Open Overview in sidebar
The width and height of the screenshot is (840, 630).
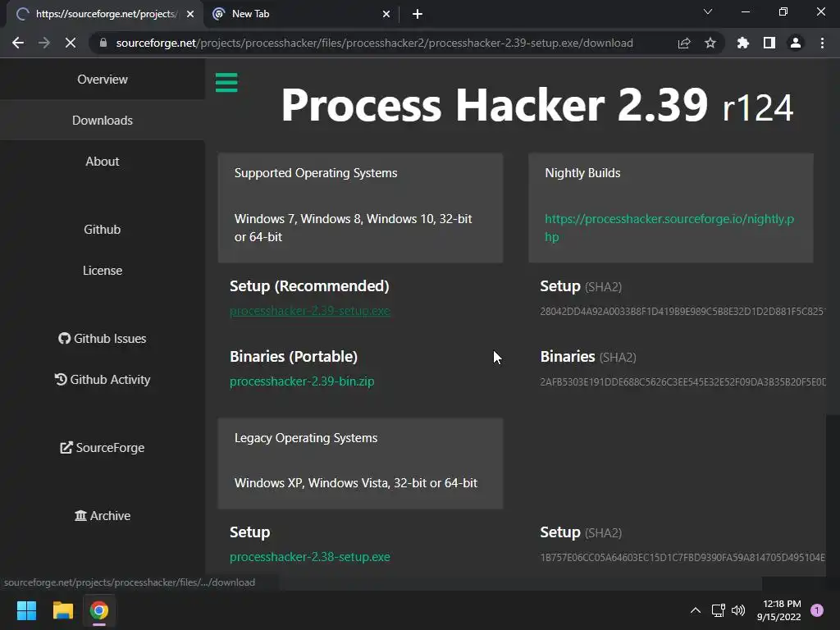point(103,80)
